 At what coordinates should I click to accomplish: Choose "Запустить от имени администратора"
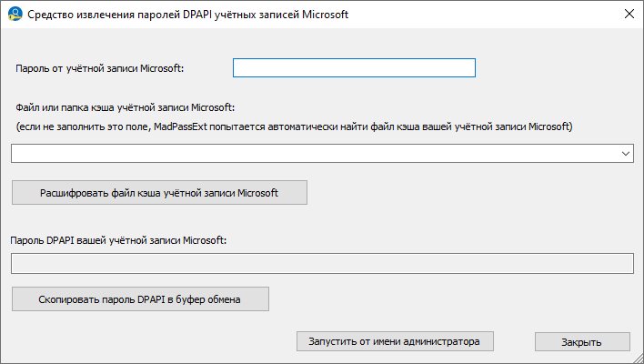394,341
